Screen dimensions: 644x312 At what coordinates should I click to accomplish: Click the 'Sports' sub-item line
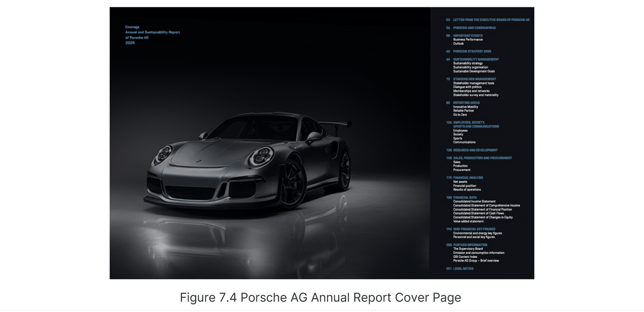(458, 138)
